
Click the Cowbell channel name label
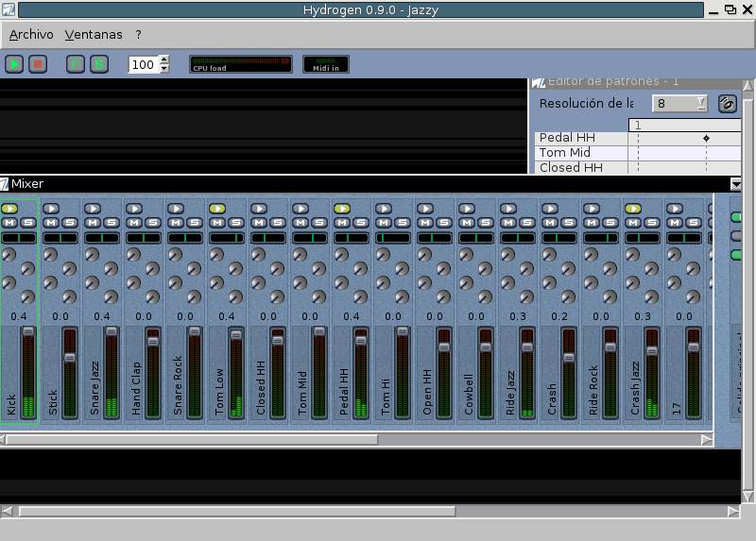click(x=469, y=394)
